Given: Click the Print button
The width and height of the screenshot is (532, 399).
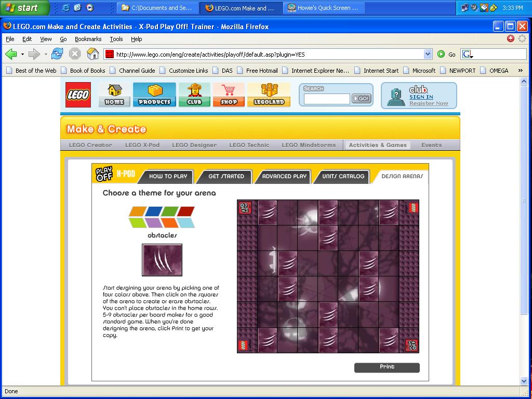Looking at the screenshot, I should tap(387, 367).
